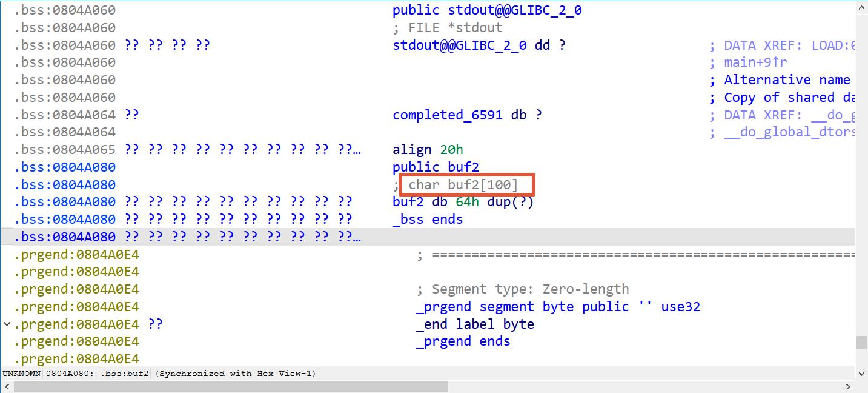Click the horizontal scrollbar thumb

coord(231,386)
